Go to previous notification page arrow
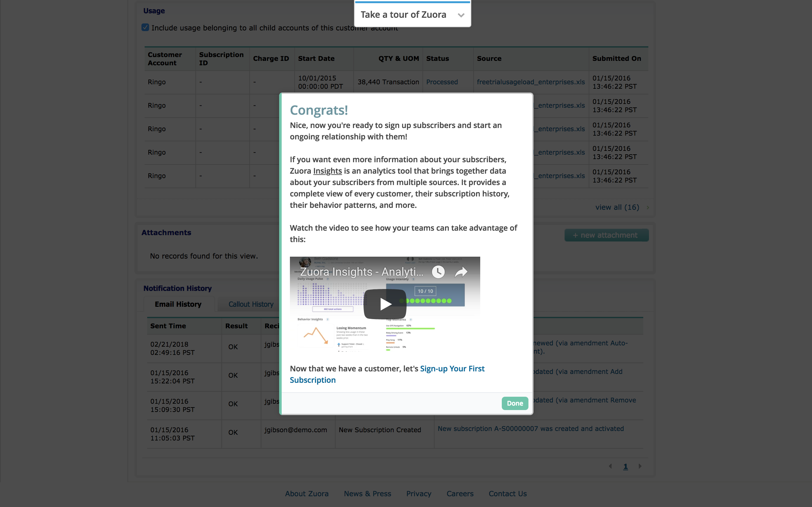Screen dimensions: 812x507 (610, 466)
